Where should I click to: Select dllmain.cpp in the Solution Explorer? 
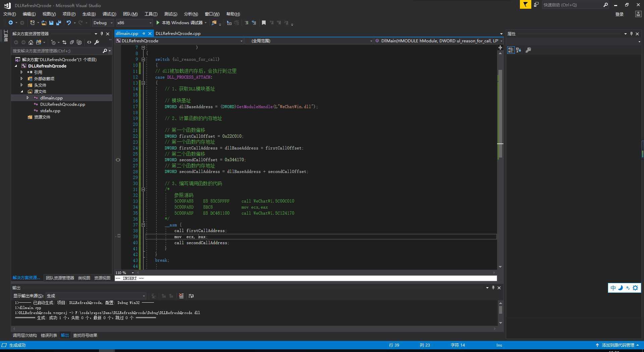coord(51,98)
